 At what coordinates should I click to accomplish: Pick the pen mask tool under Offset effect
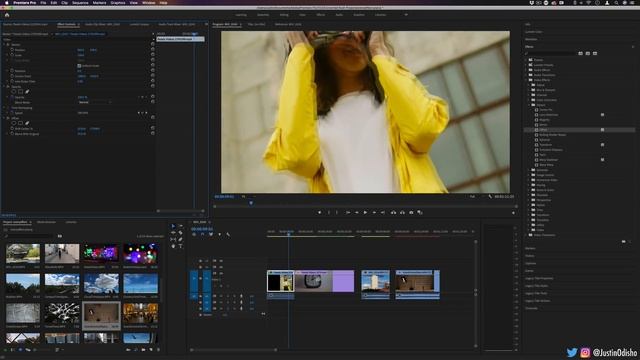point(27,123)
